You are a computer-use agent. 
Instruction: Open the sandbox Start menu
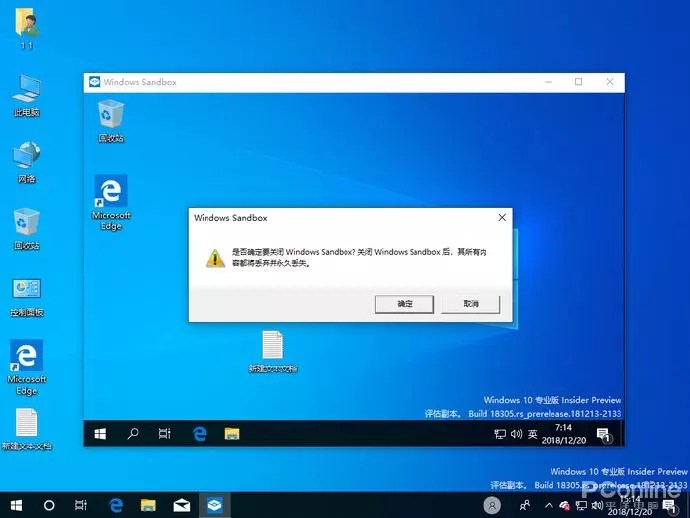click(100, 434)
